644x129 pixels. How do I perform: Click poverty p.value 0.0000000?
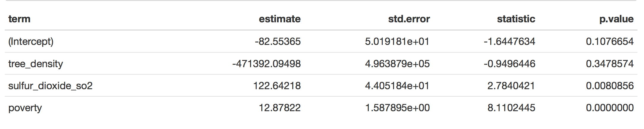tap(610, 108)
